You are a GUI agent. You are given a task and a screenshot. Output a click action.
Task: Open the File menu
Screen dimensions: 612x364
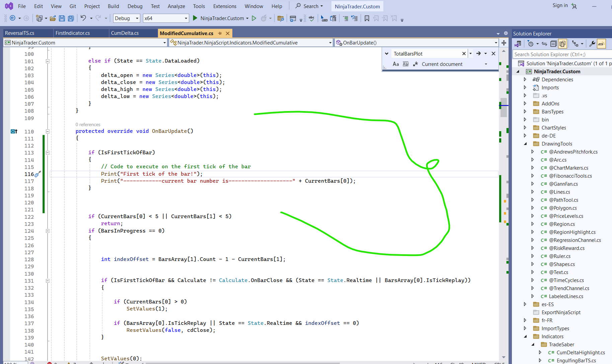22,6
